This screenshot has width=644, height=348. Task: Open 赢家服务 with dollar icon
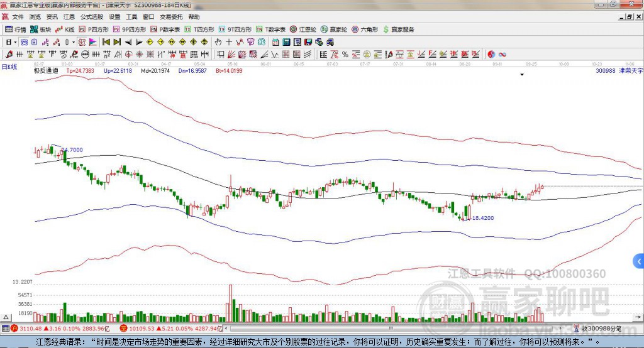click(x=398, y=30)
